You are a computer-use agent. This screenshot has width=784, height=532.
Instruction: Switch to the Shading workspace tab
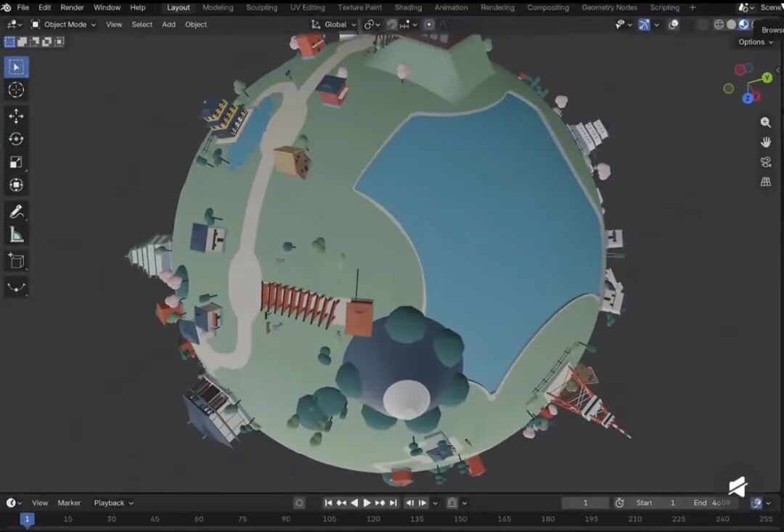point(408,7)
